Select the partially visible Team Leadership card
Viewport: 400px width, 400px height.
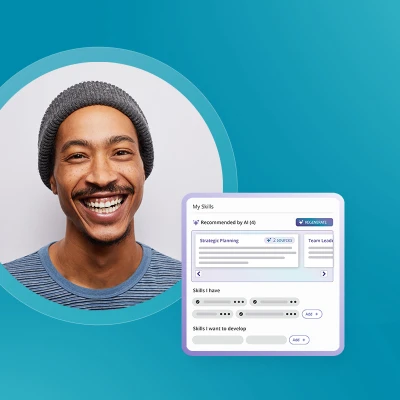[x=319, y=250]
